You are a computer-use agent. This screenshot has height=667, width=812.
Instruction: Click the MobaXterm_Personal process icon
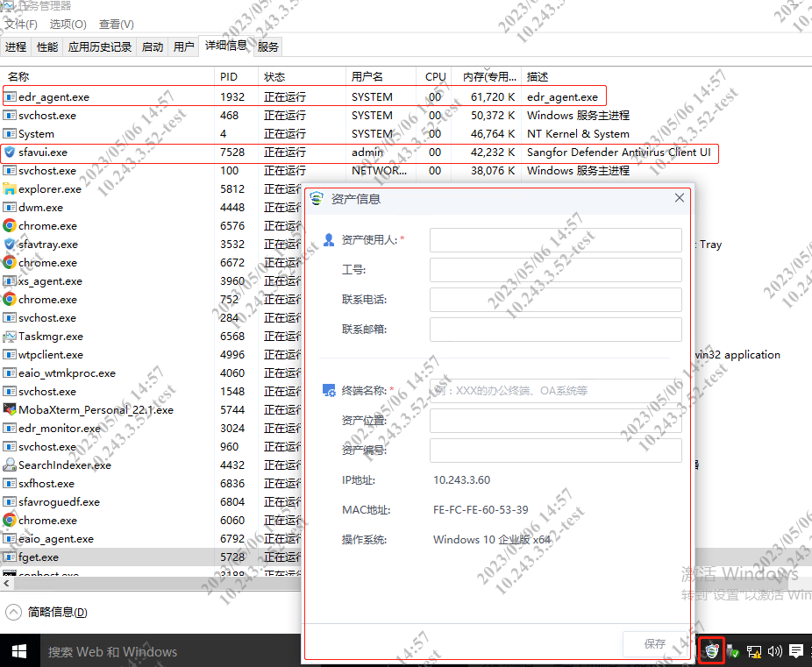(10, 410)
